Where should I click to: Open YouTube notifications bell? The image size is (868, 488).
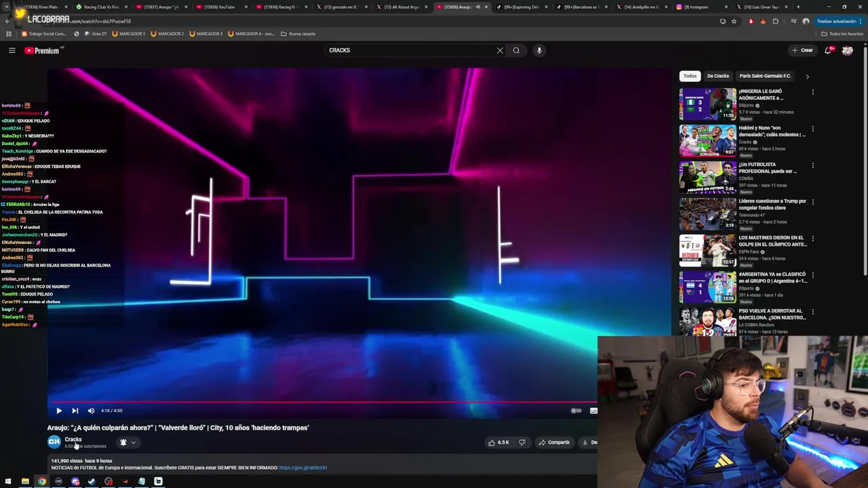coord(829,50)
